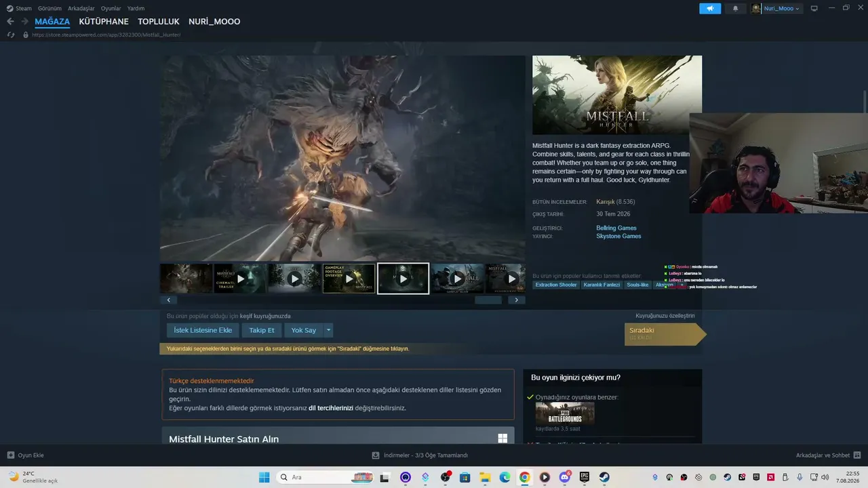Screen dimensions: 868x488
Task: Click the Karanlık Fantezi tag
Action: (x=602, y=285)
